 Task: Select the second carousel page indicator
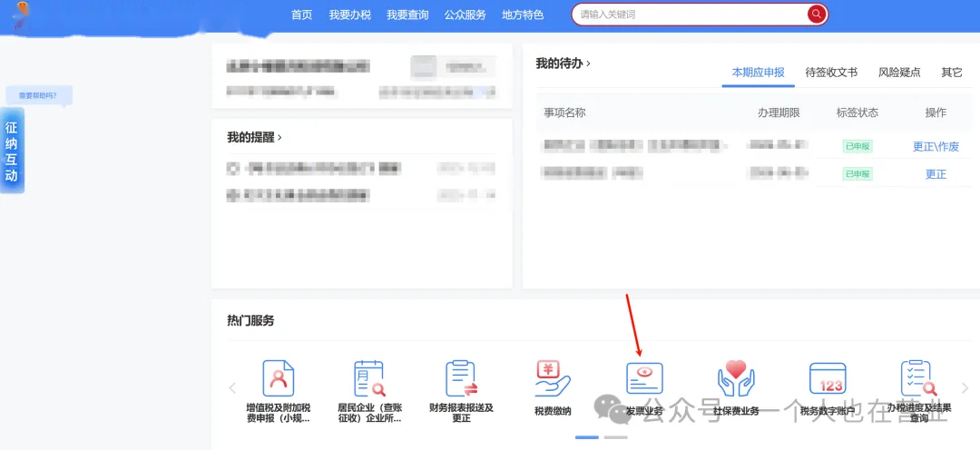[615, 437]
